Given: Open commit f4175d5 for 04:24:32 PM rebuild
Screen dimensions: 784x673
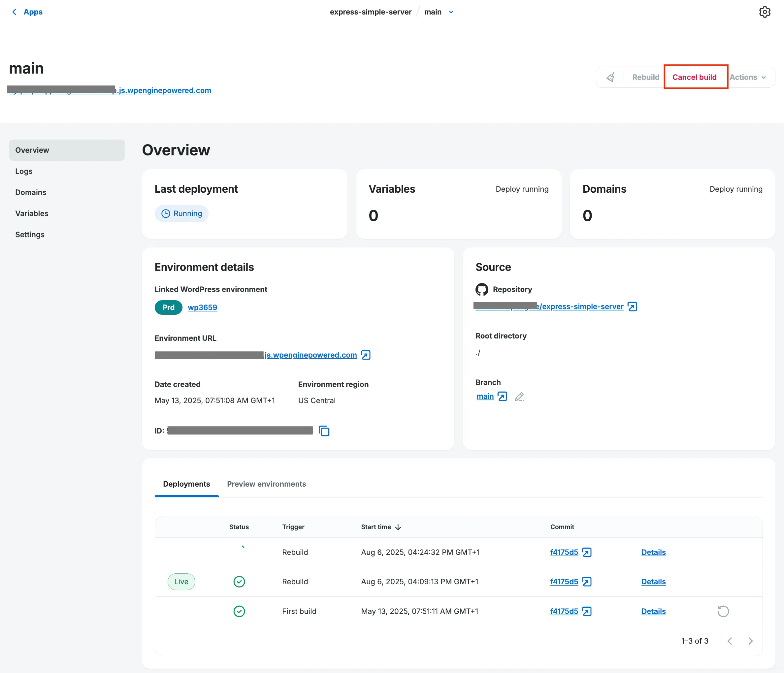Looking at the screenshot, I should tap(564, 552).
